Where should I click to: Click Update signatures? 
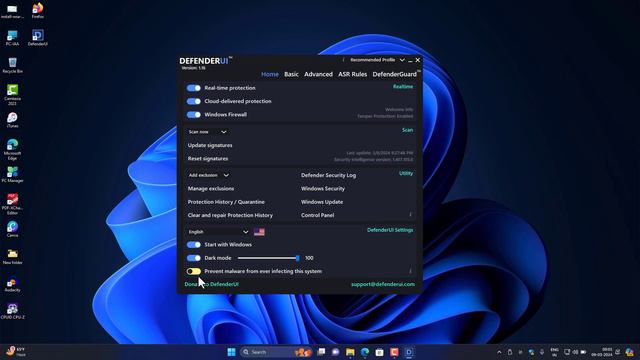[210, 145]
